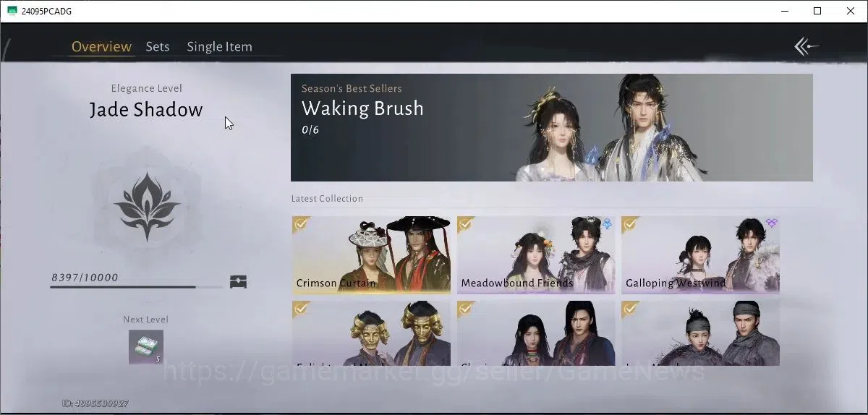Click the owned checkmark on Crimson Curtain
The width and height of the screenshot is (868, 415).
click(x=301, y=224)
